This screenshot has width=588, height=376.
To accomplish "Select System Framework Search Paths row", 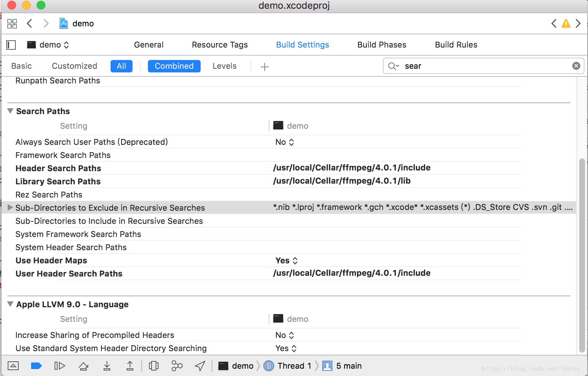I will click(78, 234).
